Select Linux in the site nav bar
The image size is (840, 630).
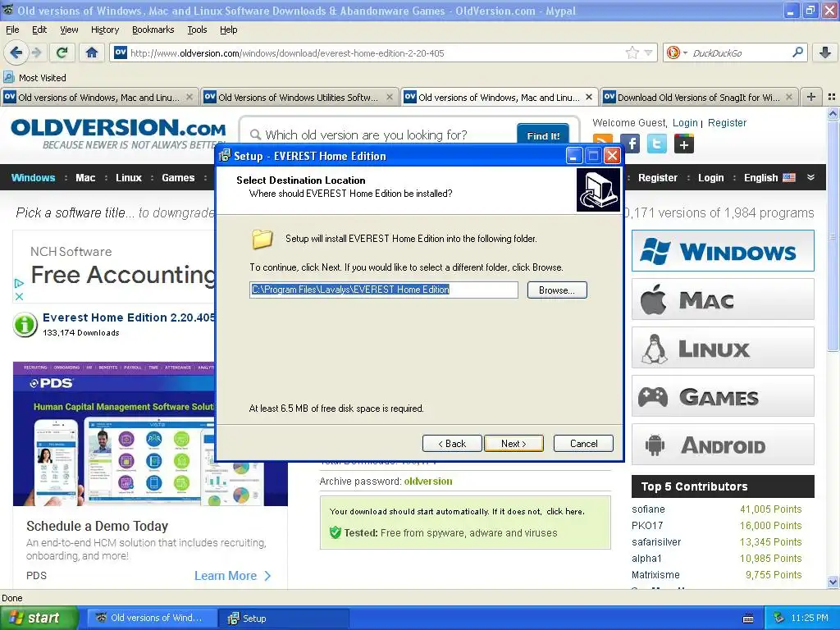129,178
